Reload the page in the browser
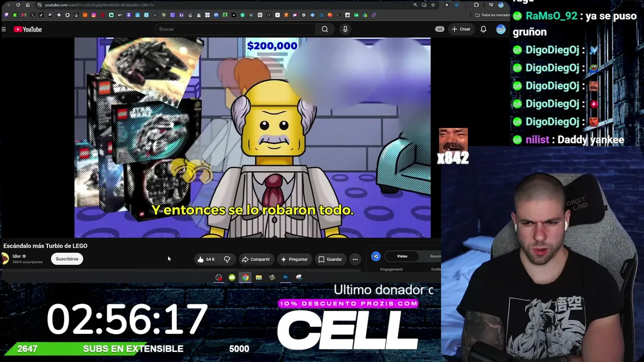The width and height of the screenshot is (644, 362). pos(18,5)
